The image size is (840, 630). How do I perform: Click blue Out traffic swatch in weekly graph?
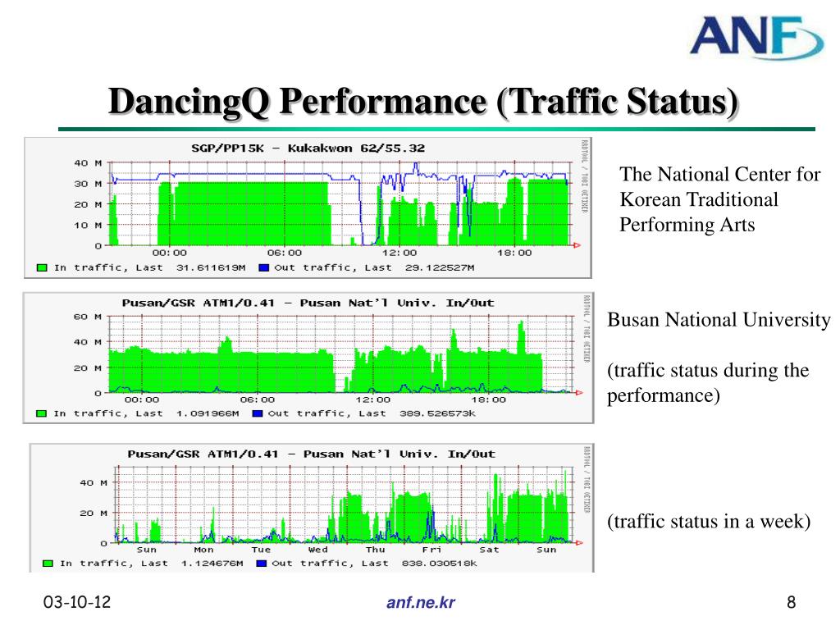pos(262,563)
